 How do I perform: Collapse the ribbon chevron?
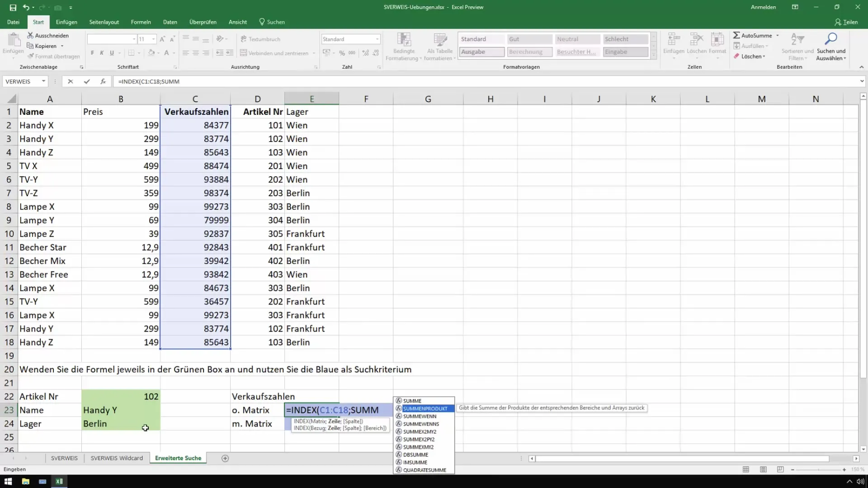861,67
